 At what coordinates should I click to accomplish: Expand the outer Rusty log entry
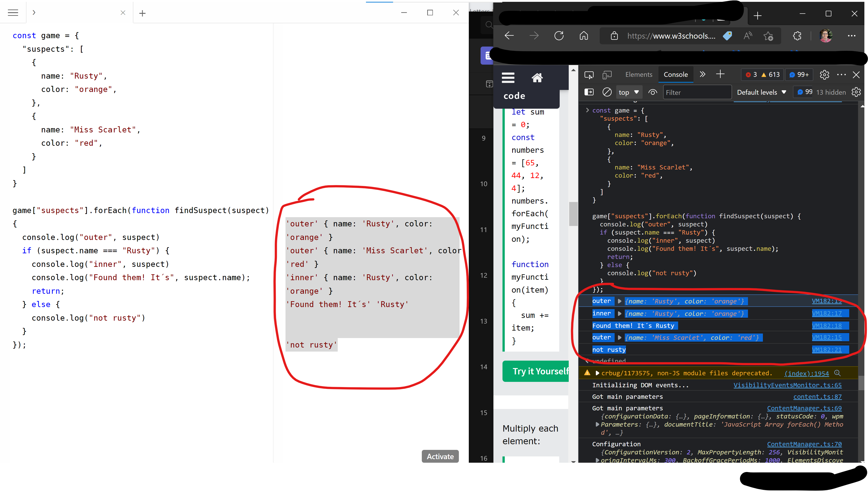[x=619, y=301]
